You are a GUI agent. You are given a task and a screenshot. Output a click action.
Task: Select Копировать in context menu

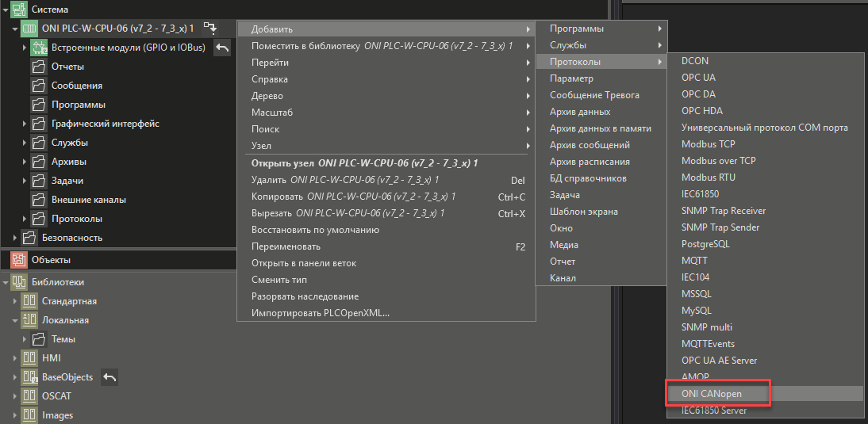click(386, 197)
